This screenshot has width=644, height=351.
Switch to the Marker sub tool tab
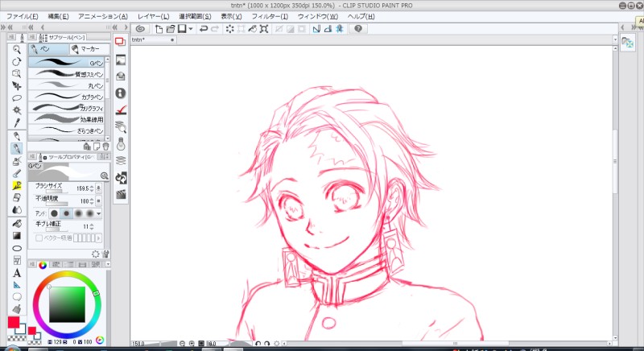pos(89,49)
